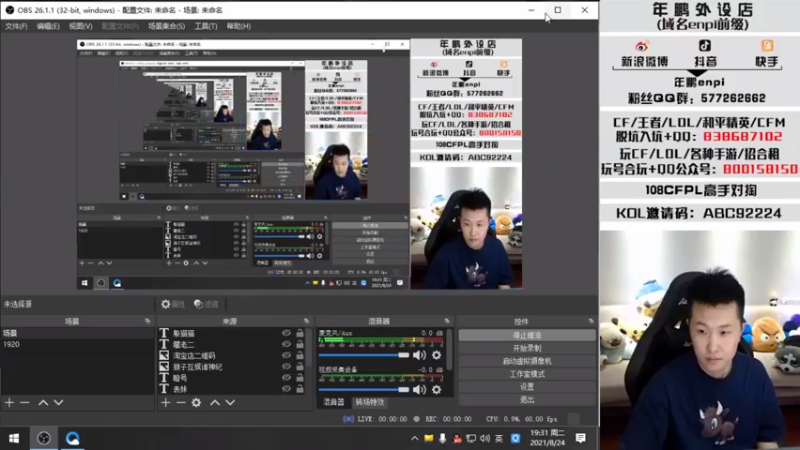Toggle visibility of 表排 source

click(286, 389)
